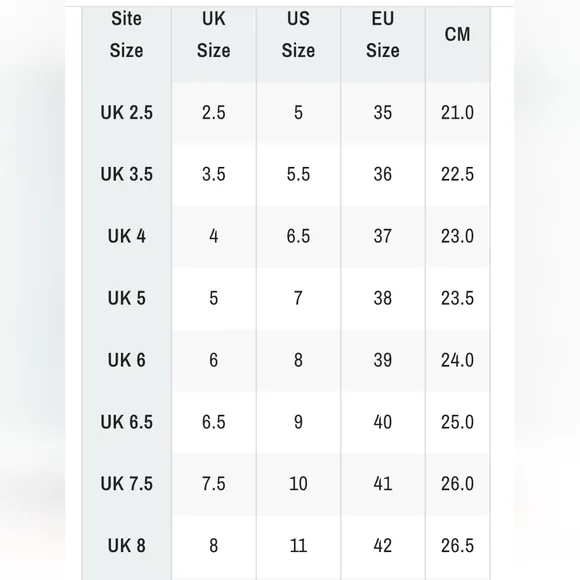Select the EU size 38 cell

pos(383,298)
